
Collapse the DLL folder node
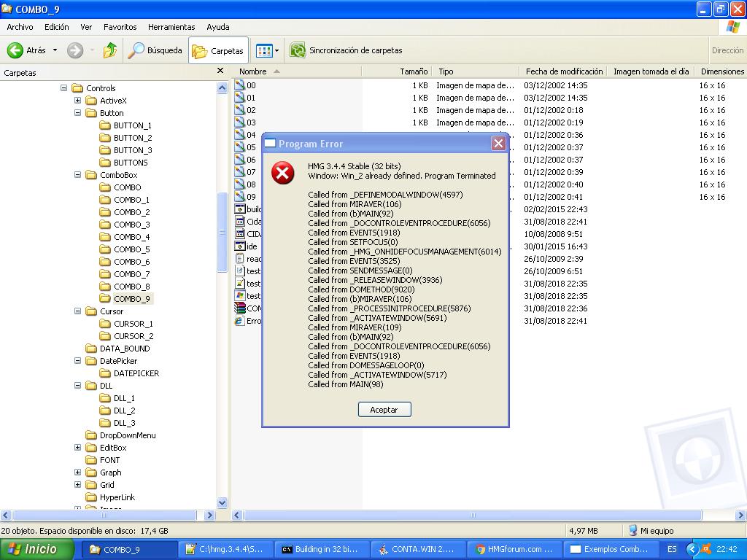coord(77,385)
